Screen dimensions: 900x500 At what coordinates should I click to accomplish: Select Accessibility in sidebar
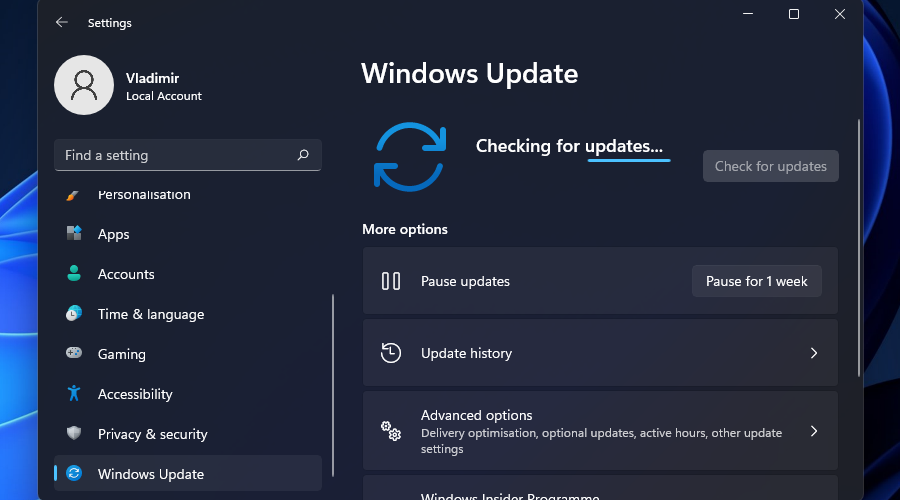[x=188, y=394]
